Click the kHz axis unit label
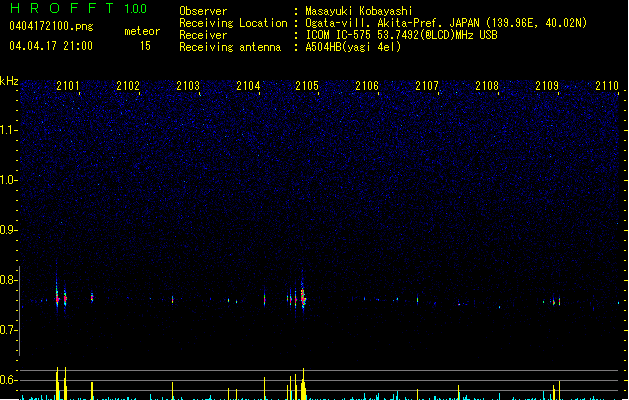 [9, 81]
